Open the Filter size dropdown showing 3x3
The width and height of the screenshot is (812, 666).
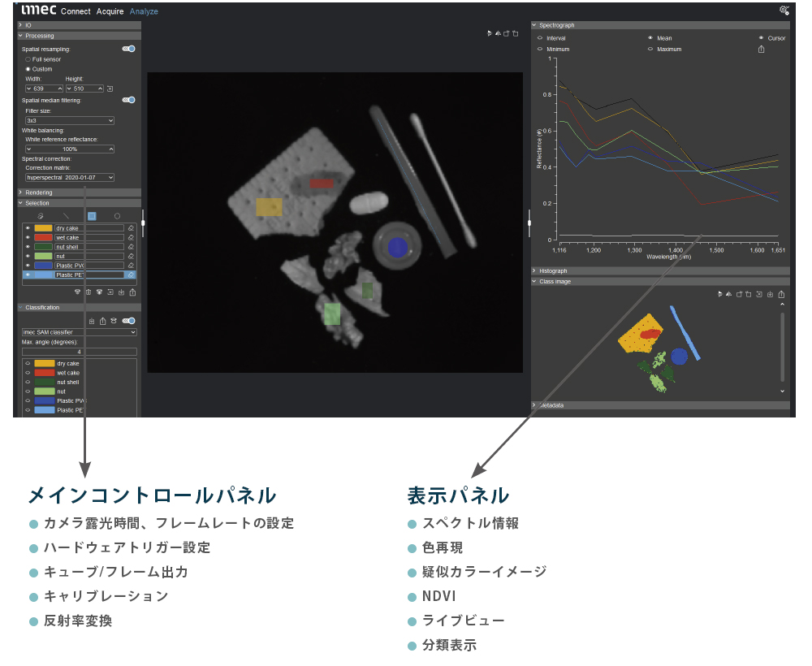pyautogui.click(x=70, y=121)
